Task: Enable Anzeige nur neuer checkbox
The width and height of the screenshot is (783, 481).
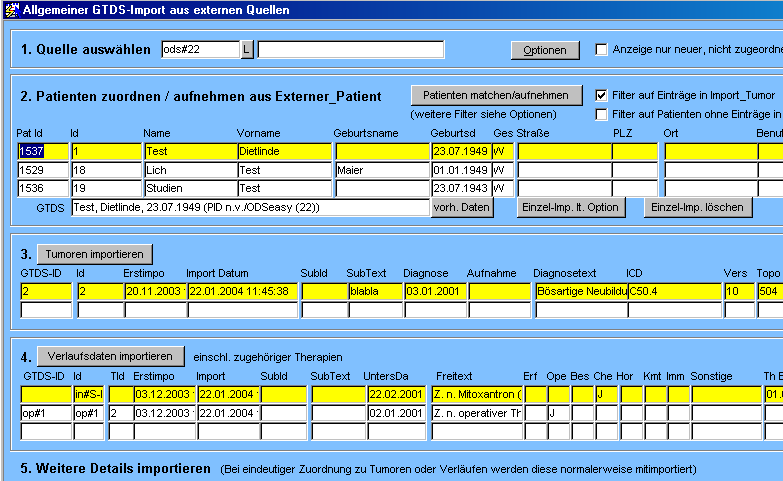Action: pos(602,49)
